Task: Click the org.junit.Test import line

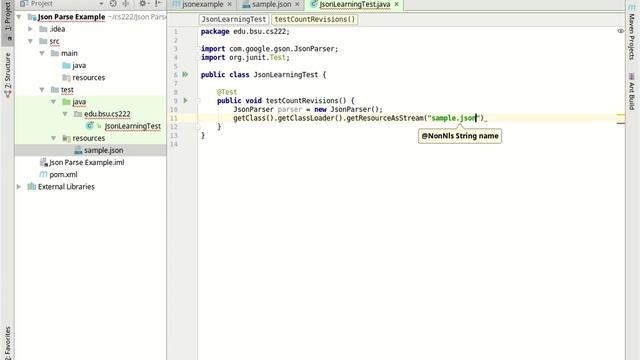Action: 245,58
